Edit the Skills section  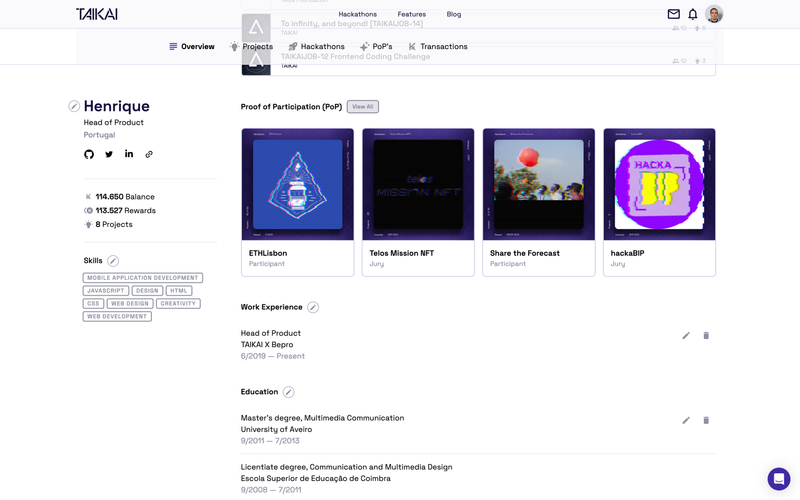(x=113, y=261)
